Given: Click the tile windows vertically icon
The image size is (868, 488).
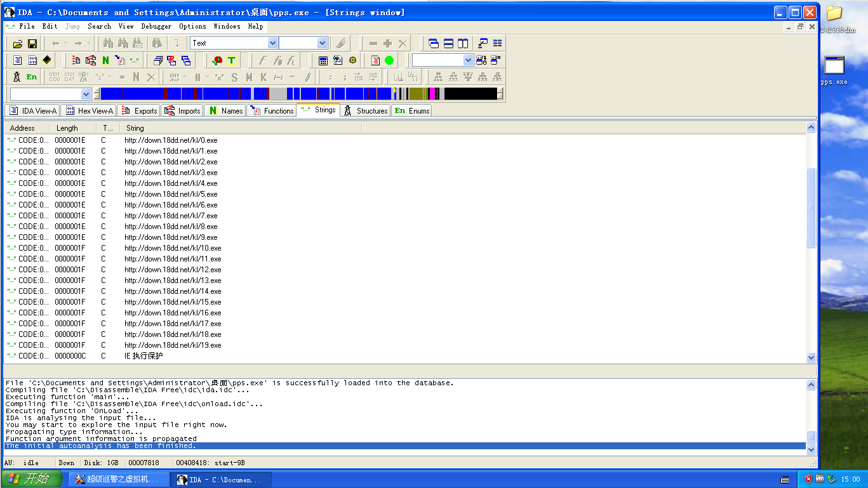Looking at the screenshot, I should pyautogui.click(x=463, y=44).
